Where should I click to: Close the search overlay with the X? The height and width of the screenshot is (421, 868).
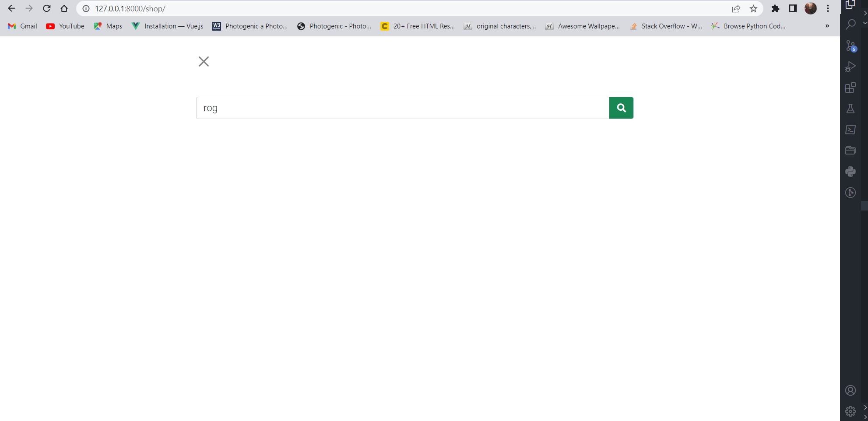(x=204, y=61)
